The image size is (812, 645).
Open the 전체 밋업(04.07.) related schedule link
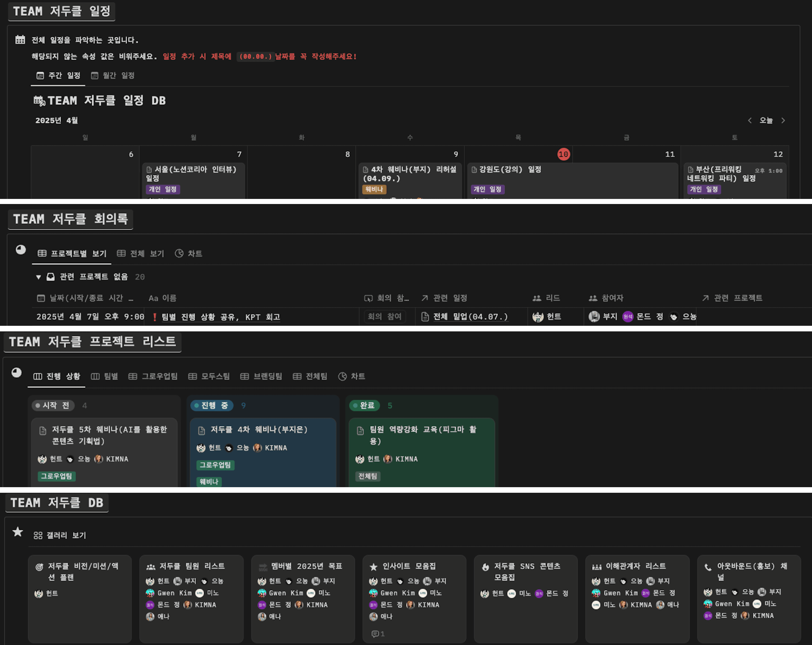(x=470, y=317)
